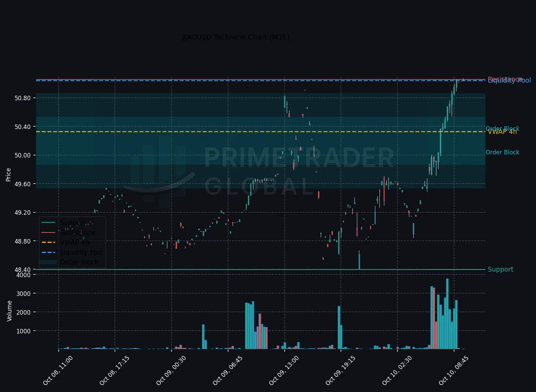This screenshot has width=536, height=392.
Task: Click the Order Block text in the legend
Action: click(x=79, y=262)
